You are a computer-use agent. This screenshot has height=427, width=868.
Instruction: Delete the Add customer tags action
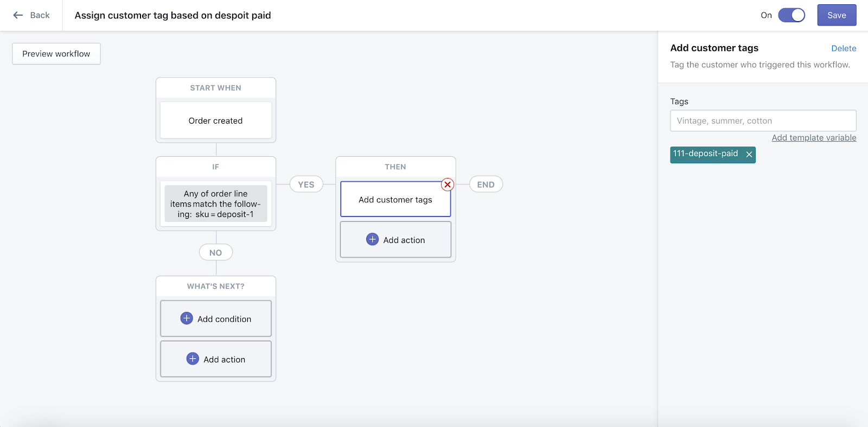click(x=844, y=48)
